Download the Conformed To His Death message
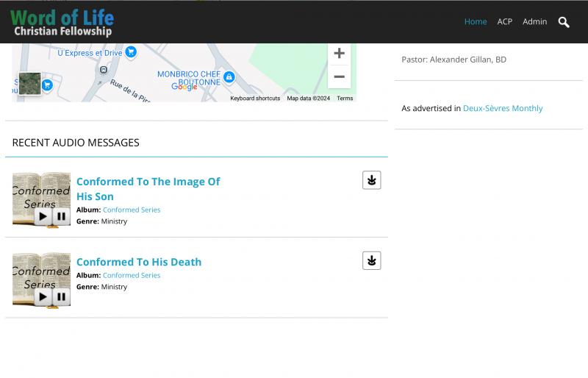 point(371,261)
